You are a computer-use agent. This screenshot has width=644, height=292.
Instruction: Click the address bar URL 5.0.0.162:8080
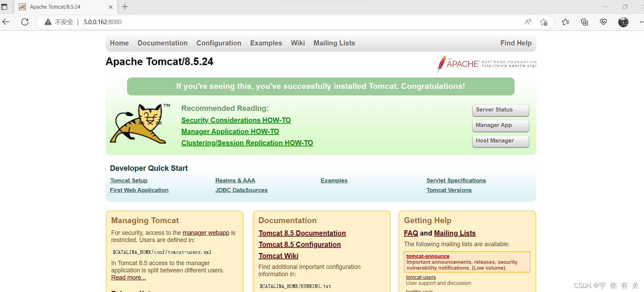pos(103,22)
